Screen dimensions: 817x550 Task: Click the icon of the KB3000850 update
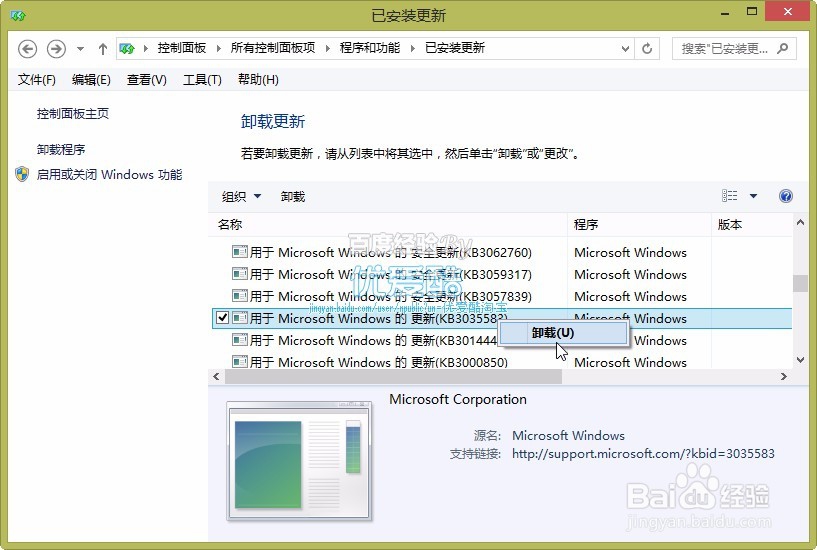(240, 361)
